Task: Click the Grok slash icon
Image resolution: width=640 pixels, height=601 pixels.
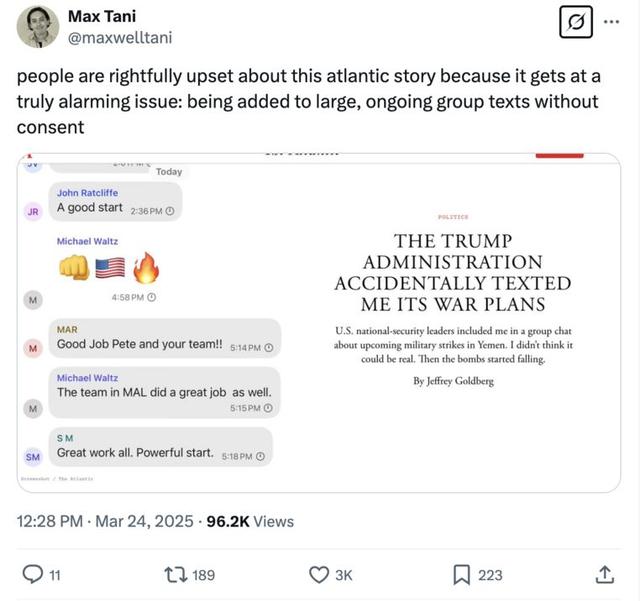Action: pyautogui.click(x=576, y=23)
